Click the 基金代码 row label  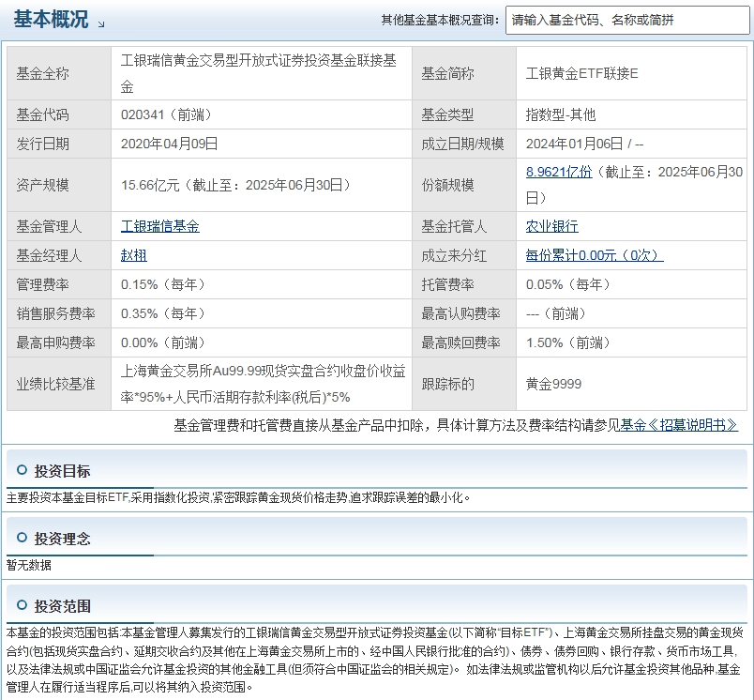43,114
